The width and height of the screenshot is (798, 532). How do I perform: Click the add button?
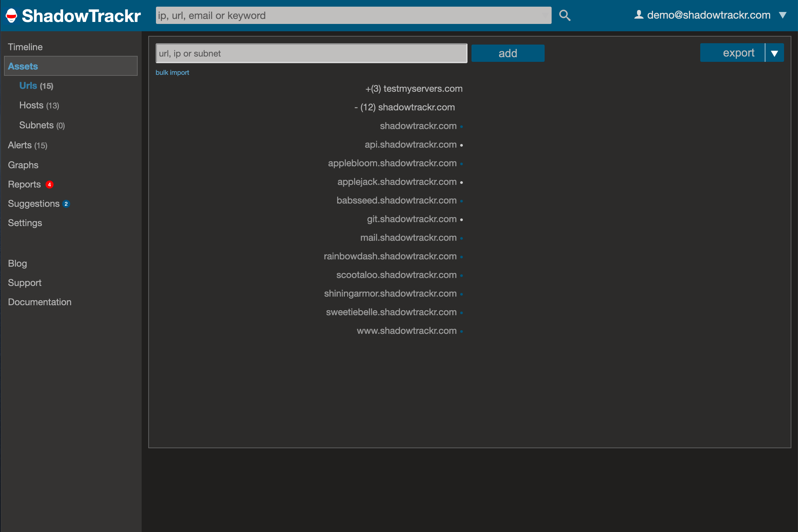508,53
